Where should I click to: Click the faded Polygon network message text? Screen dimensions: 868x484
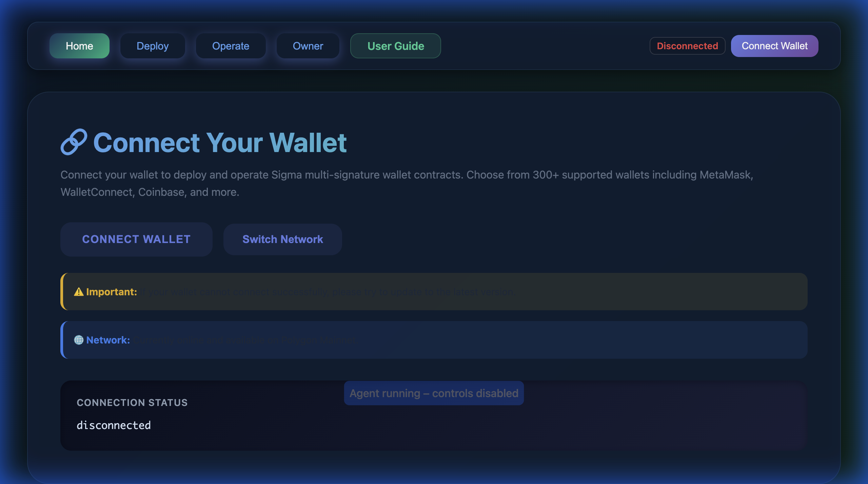coord(245,340)
